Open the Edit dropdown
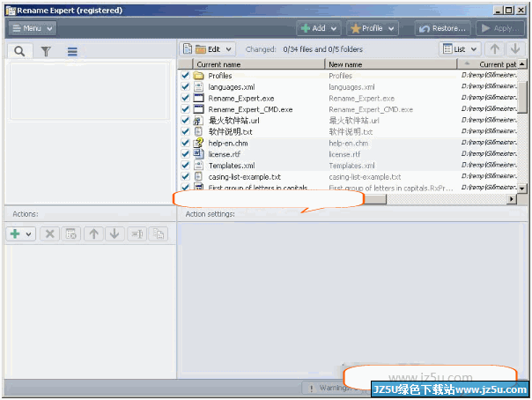This screenshot has width=532, height=400. tap(207, 49)
